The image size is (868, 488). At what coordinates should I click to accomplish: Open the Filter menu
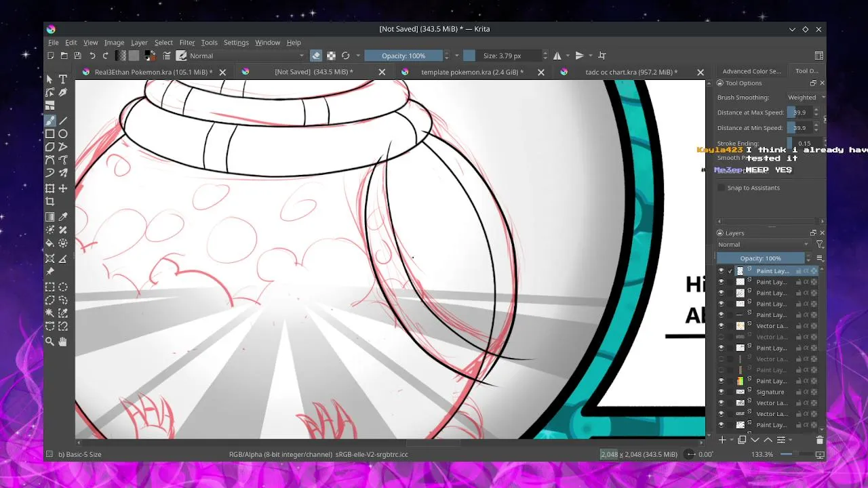[187, 43]
